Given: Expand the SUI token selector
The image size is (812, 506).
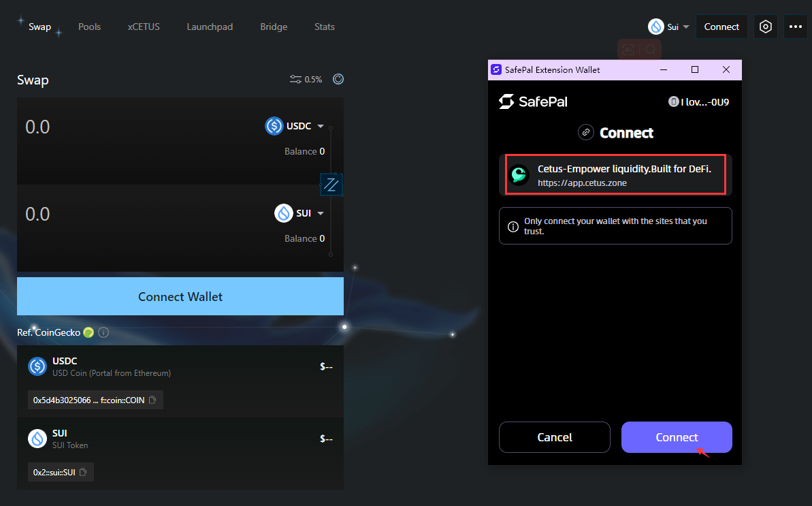Looking at the screenshot, I should pyautogui.click(x=299, y=213).
